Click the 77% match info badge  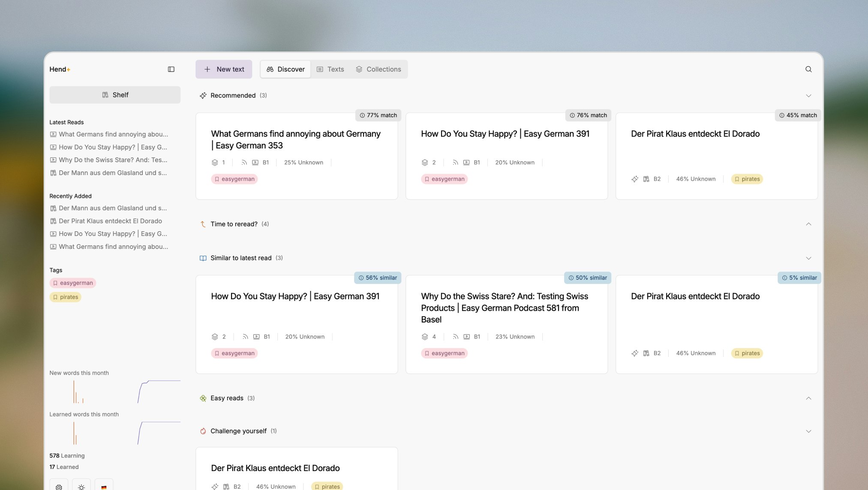point(378,115)
